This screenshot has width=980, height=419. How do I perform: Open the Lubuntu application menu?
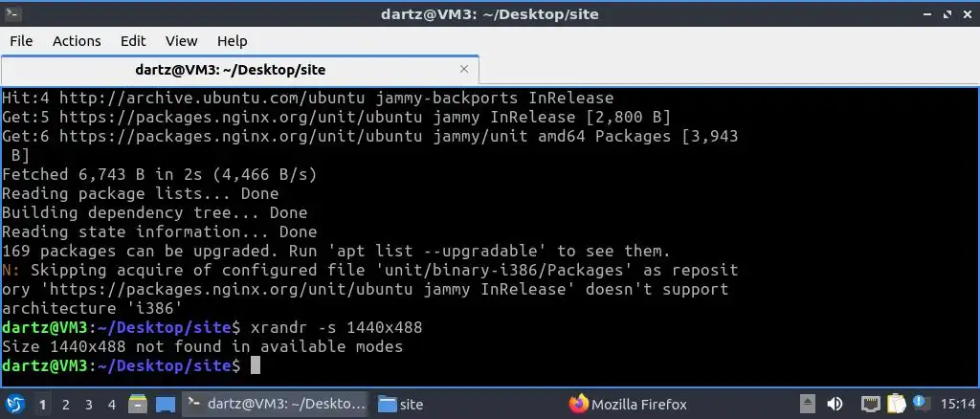[15, 404]
